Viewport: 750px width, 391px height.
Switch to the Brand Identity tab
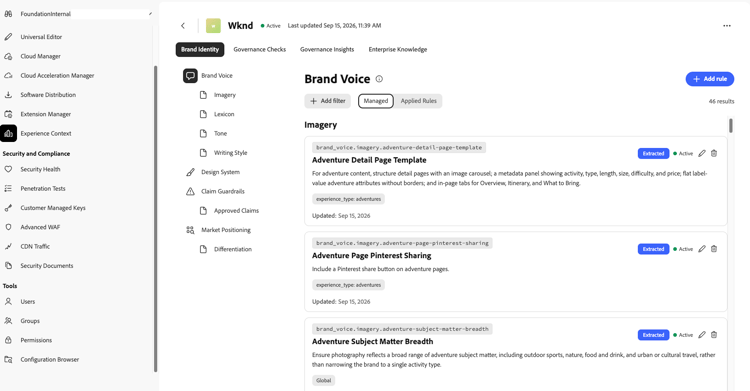tap(200, 49)
